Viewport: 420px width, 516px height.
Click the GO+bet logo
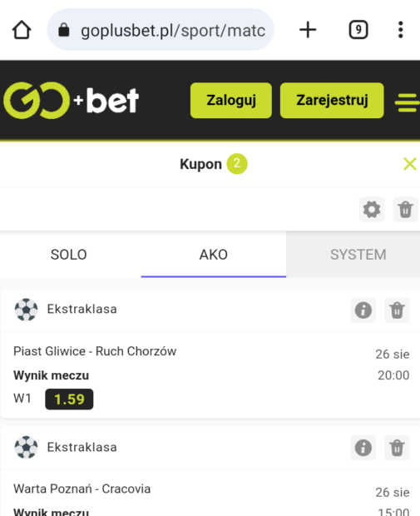(71, 101)
